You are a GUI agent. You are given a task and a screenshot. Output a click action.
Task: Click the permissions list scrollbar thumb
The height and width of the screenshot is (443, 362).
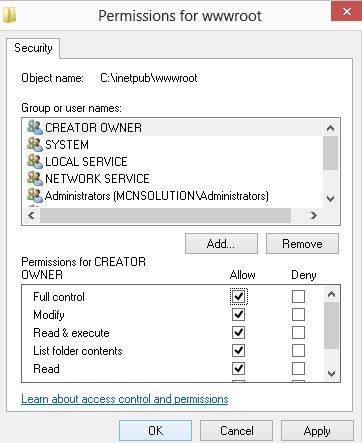[x=331, y=326]
